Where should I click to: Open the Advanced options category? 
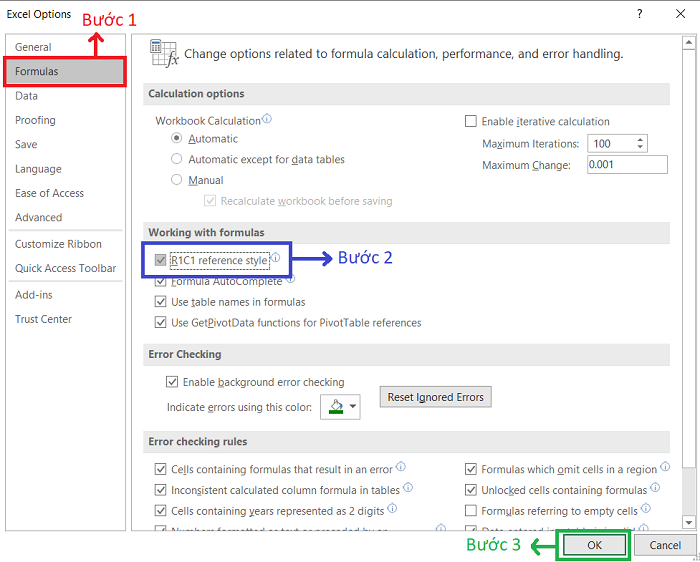65,217
